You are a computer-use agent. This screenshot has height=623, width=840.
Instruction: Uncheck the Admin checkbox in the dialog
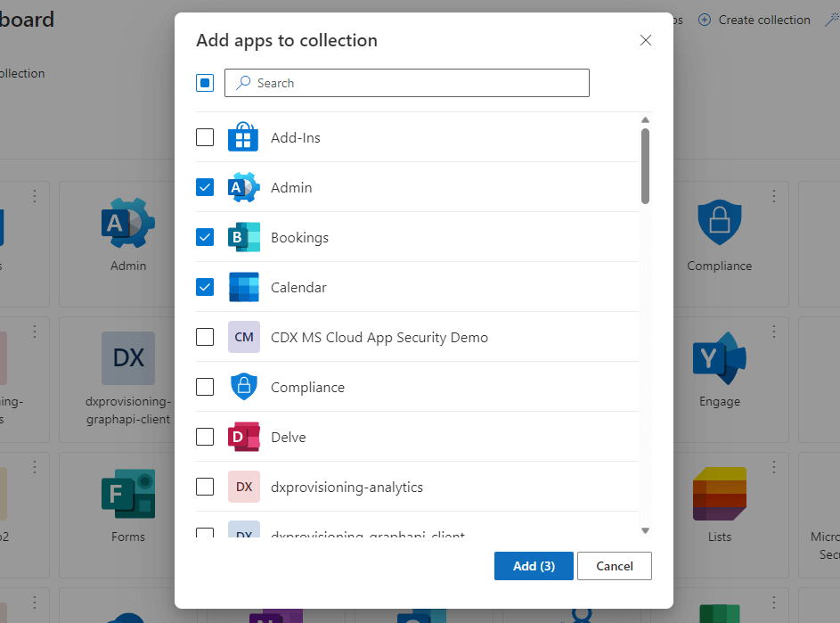(205, 187)
